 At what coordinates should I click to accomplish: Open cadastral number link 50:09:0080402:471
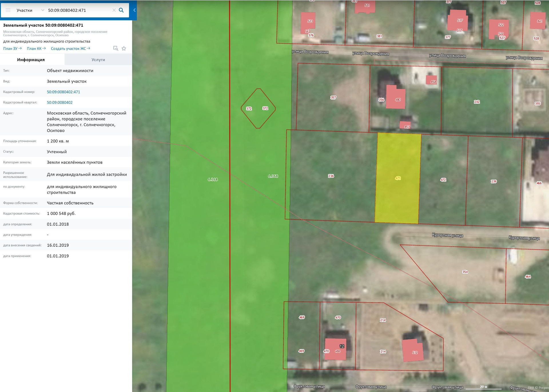tap(63, 92)
